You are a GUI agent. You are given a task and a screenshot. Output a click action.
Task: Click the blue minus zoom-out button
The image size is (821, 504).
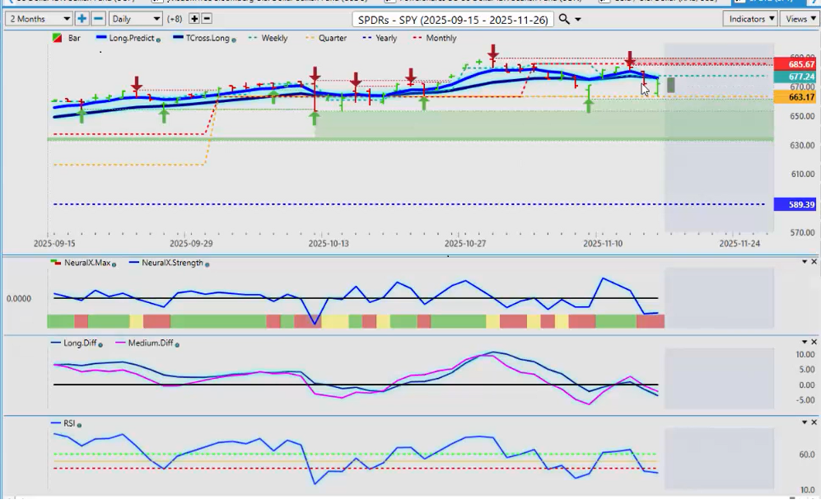98,18
